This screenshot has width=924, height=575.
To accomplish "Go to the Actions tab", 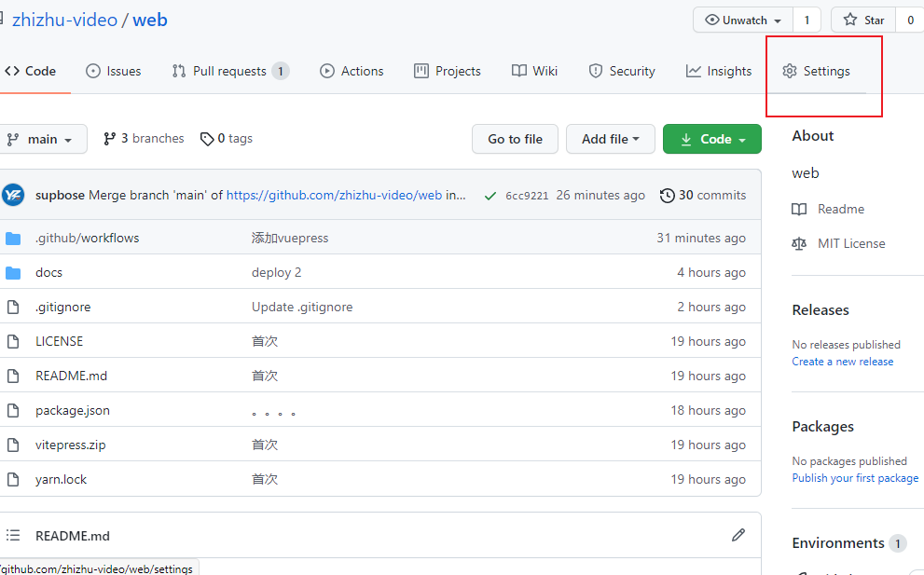I will pos(352,71).
